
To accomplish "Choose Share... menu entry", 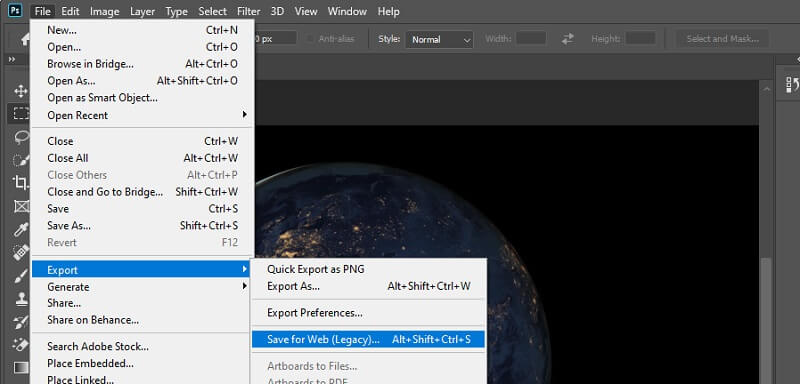I will (141, 303).
